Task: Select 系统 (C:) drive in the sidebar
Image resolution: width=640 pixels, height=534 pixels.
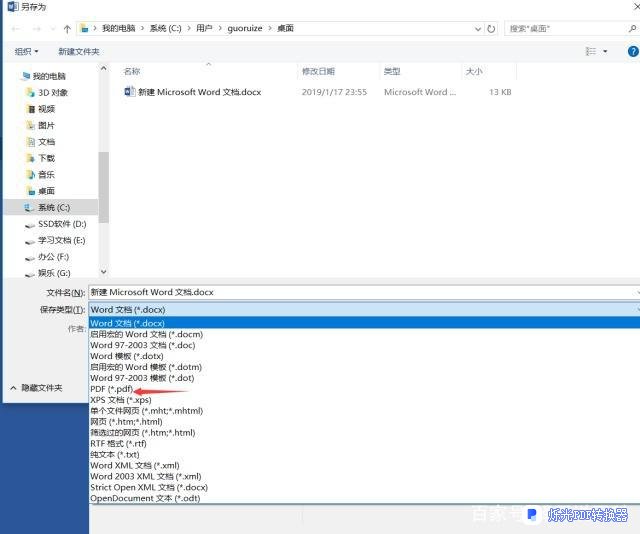Action: coord(51,207)
